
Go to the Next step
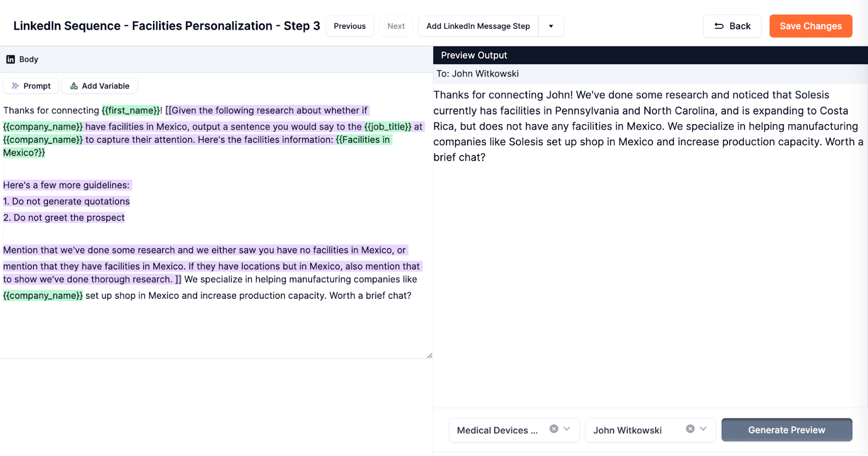pyautogui.click(x=396, y=26)
